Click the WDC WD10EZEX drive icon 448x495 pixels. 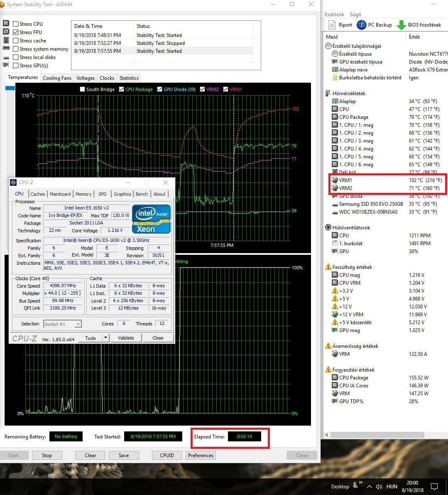point(335,212)
